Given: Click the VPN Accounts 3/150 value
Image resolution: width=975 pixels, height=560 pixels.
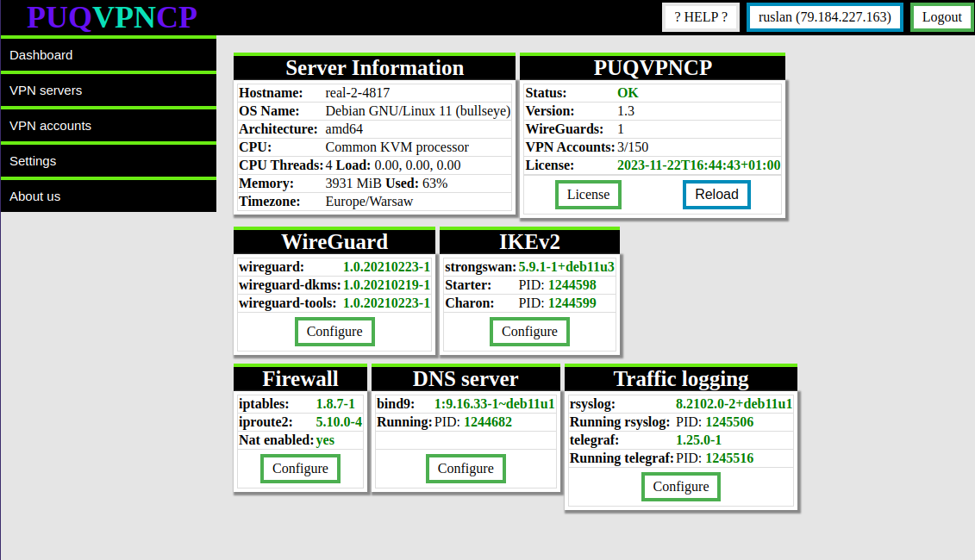Looking at the screenshot, I should tap(633, 147).
